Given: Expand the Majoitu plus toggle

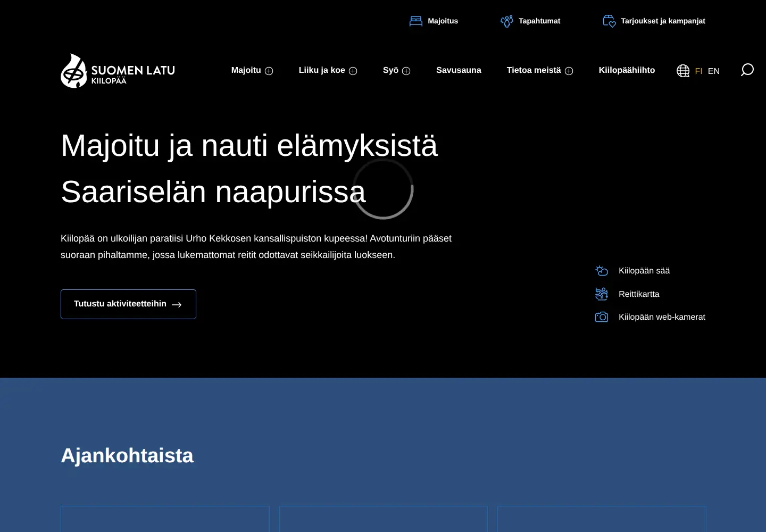Looking at the screenshot, I should 269,71.
